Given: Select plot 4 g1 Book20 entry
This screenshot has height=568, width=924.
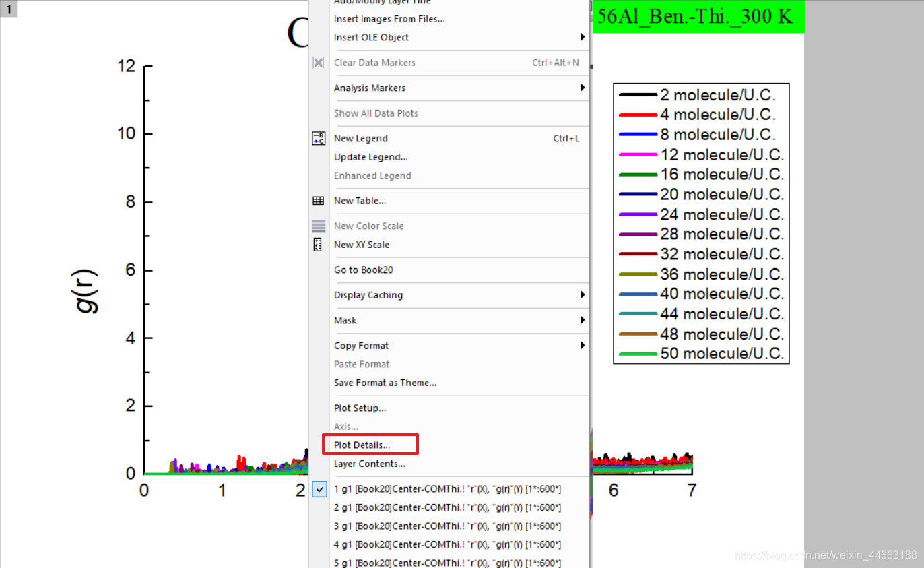Looking at the screenshot, I should pos(447,544).
